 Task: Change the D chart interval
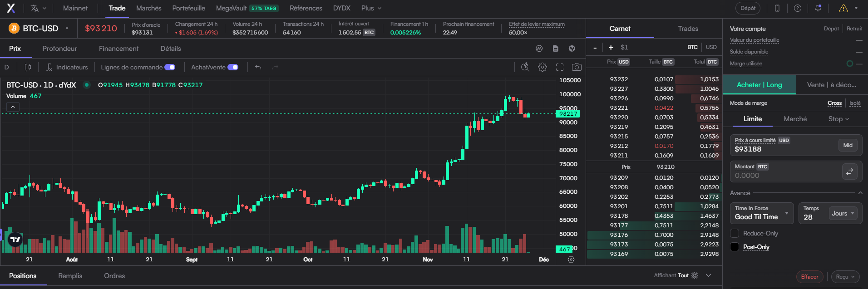(x=7, y=67)
